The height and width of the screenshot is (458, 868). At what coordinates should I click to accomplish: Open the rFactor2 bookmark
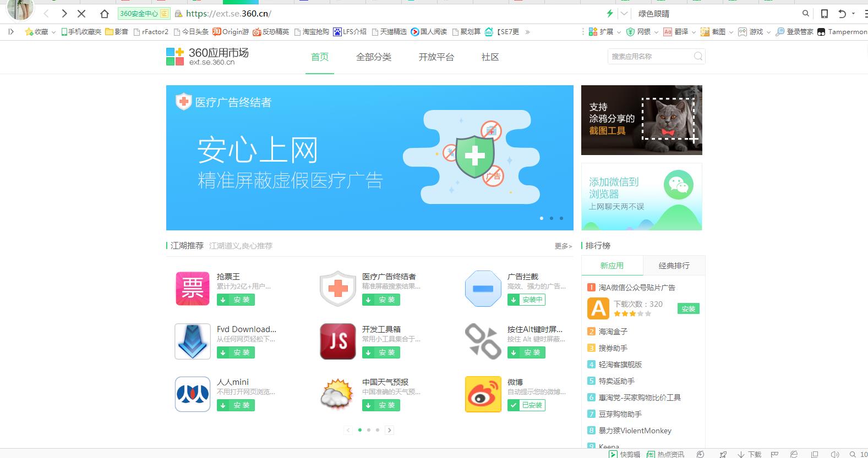click(x=151, y=32)
